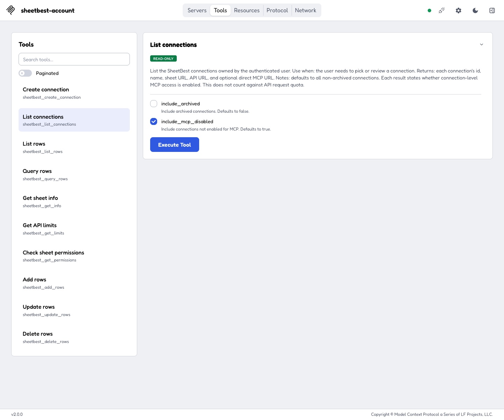Click the plug connection icon

[442, 10]
